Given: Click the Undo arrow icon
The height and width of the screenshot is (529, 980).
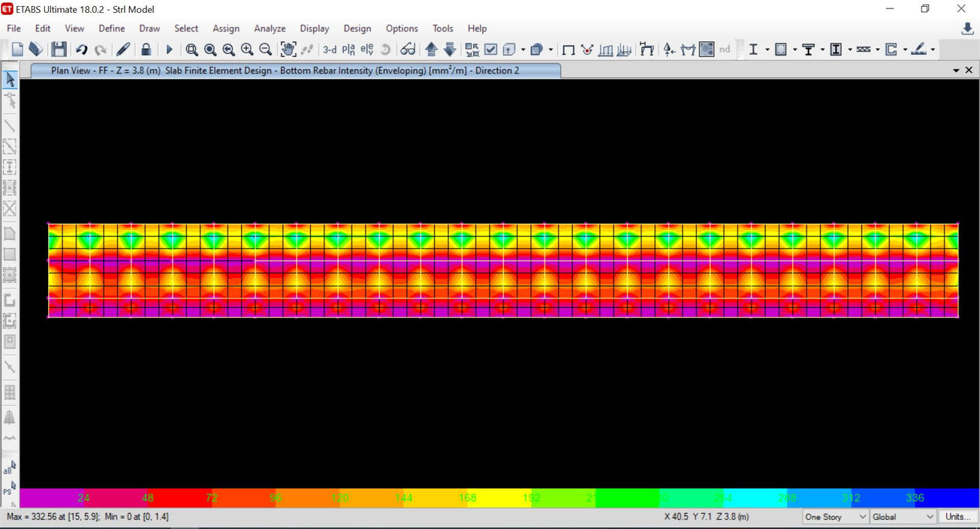Looking at the screenshot, I should [x=81, y=50].
